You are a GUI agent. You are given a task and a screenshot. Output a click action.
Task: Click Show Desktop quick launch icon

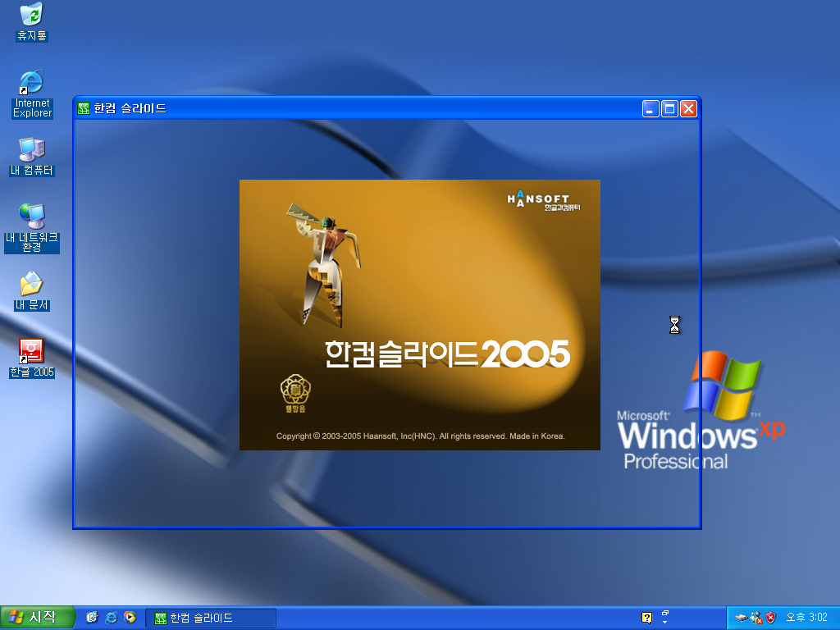(x=92, y=618)
